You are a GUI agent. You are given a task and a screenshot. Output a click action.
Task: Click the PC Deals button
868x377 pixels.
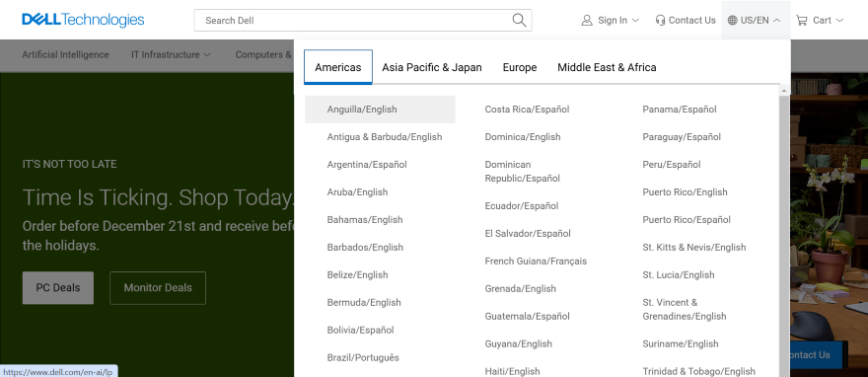[58, 288]
